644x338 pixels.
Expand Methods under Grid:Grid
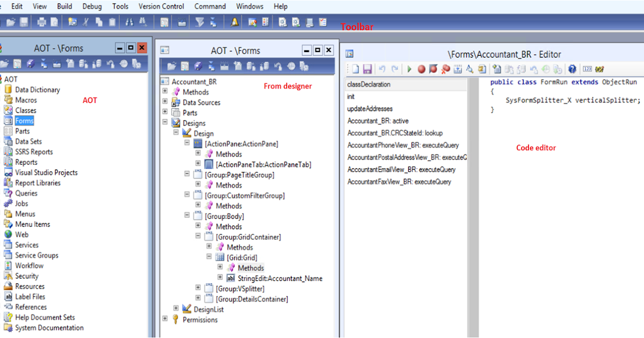click(220, 267)
